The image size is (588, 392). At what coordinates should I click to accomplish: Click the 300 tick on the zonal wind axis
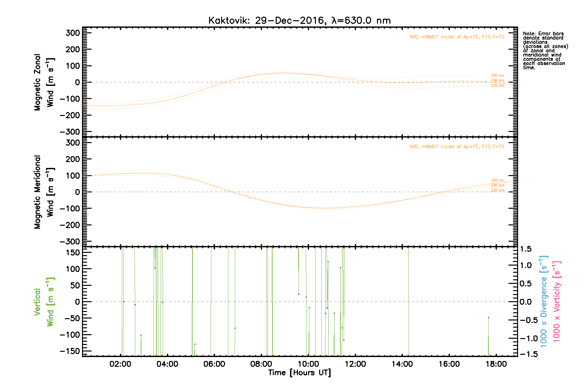[73, 33]
